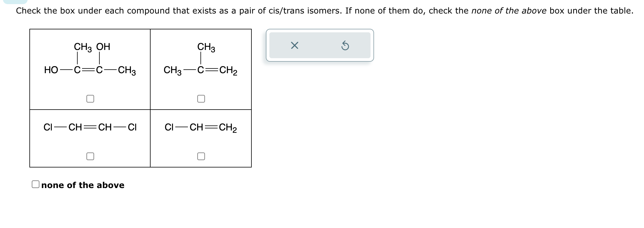Tick the none of the above checkbox

point(36,184)
